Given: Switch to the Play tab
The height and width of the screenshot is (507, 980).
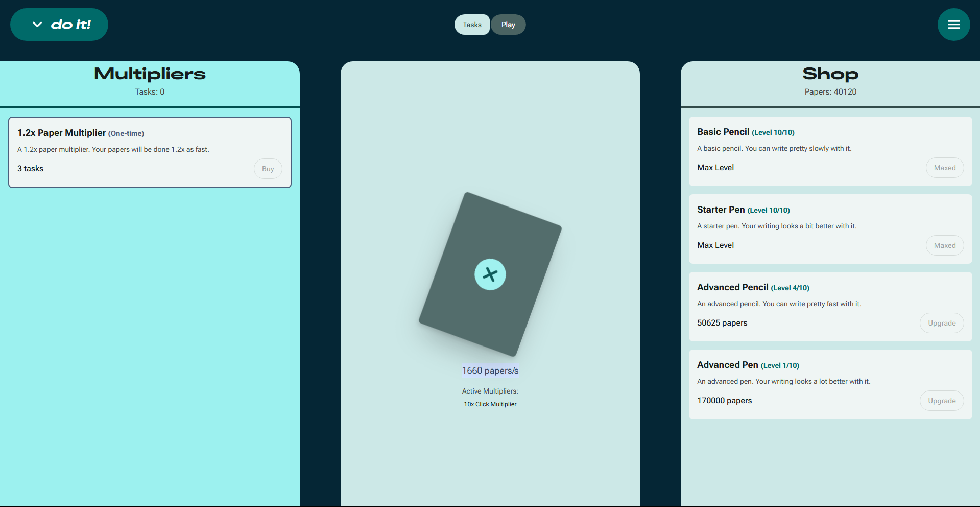Looking at the screenshot, I should pos(508,25).
